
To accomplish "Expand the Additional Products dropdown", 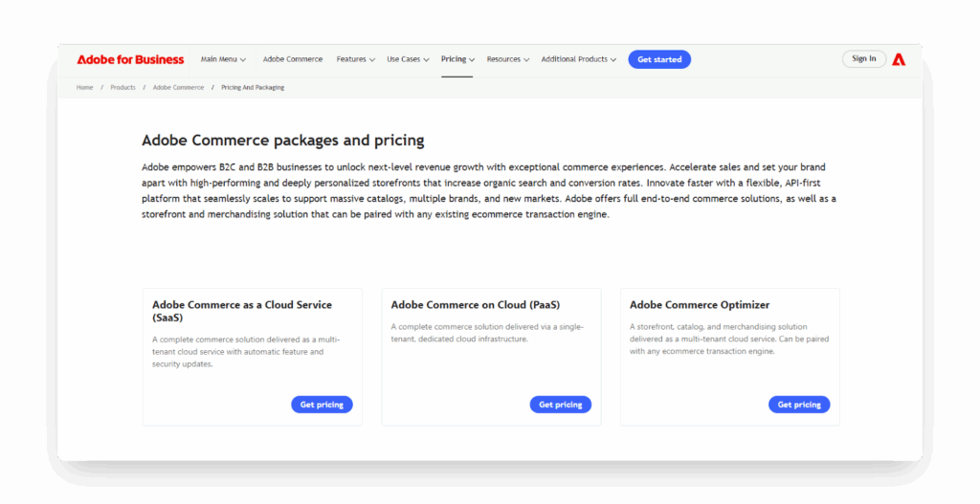I will (579, 59).
